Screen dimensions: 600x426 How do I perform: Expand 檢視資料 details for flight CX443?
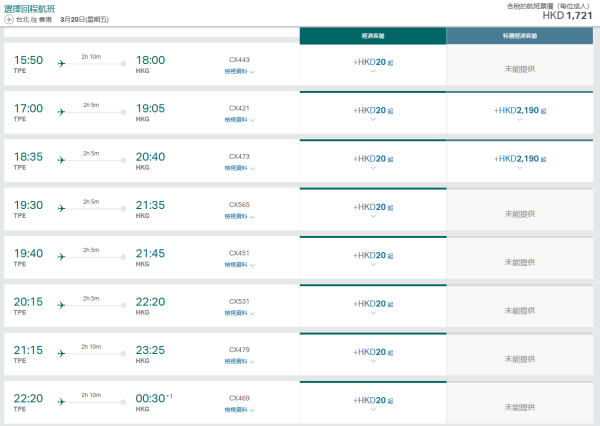tap(239, 71)
